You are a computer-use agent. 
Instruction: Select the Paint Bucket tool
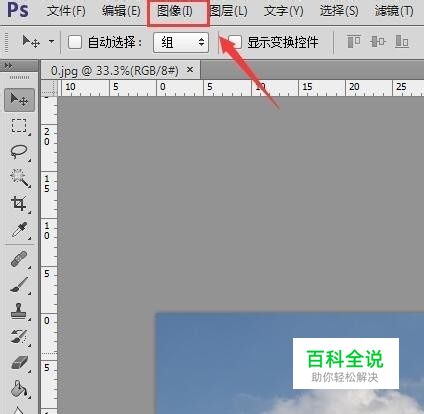coord(19,389)
